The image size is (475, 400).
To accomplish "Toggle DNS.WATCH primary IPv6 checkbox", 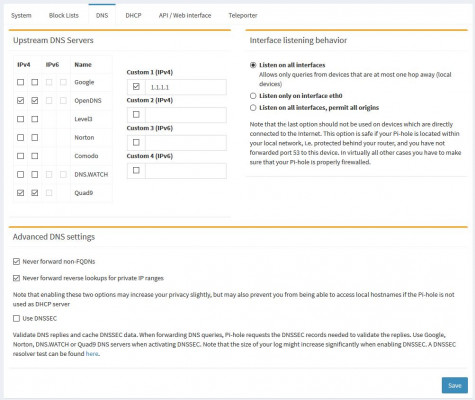I will 49,174.
